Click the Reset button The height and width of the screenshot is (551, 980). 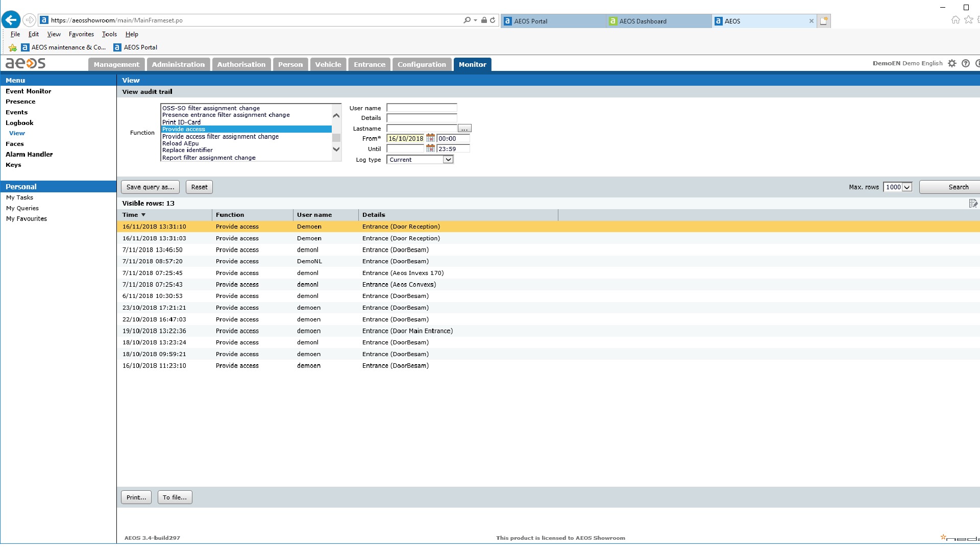199,187
